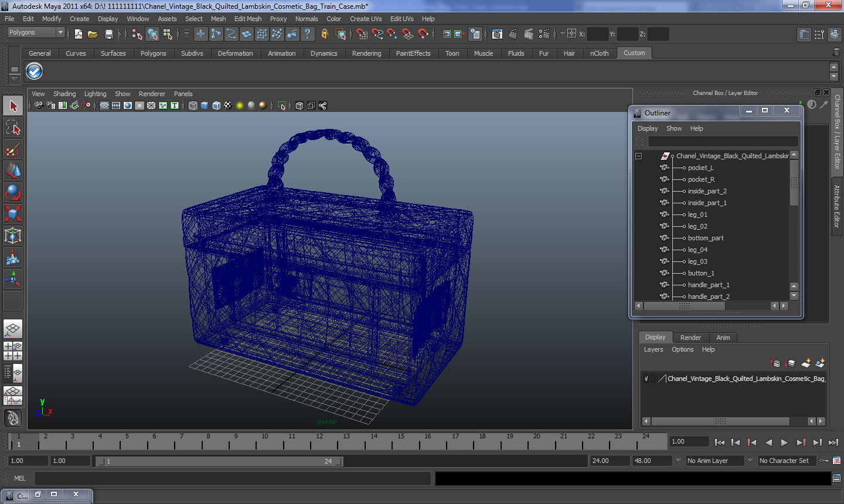Choose the Paint Selection tool
This screenshot has height=504, width=844.
click(x=13, y=149)
